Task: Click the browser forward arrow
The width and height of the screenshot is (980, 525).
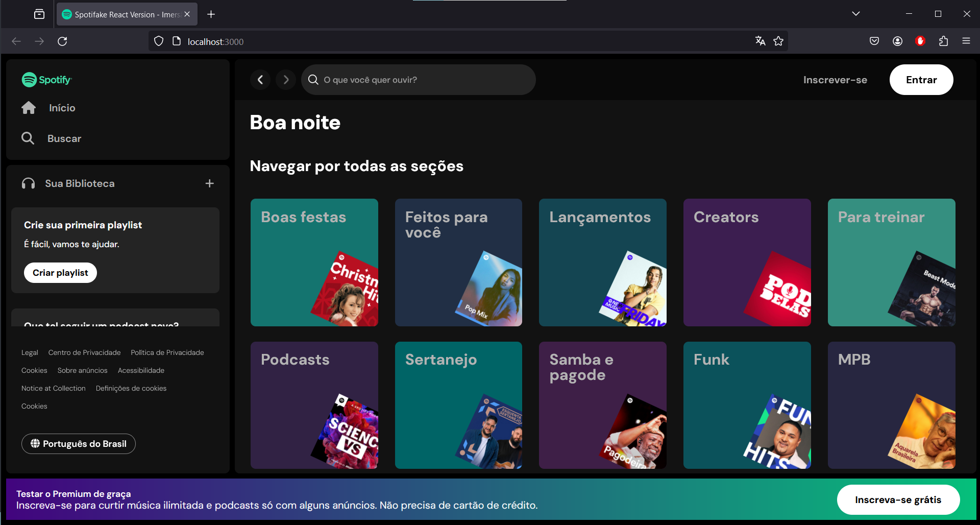Action: 39,41
